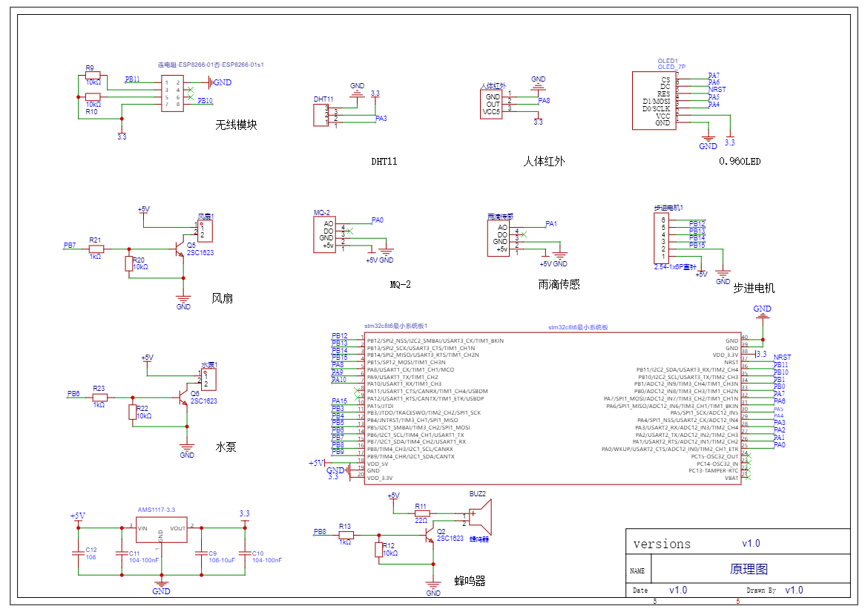Click the NRST net label on OLED module
Viewport: 868px width, 612px height.
pos(717,90)
